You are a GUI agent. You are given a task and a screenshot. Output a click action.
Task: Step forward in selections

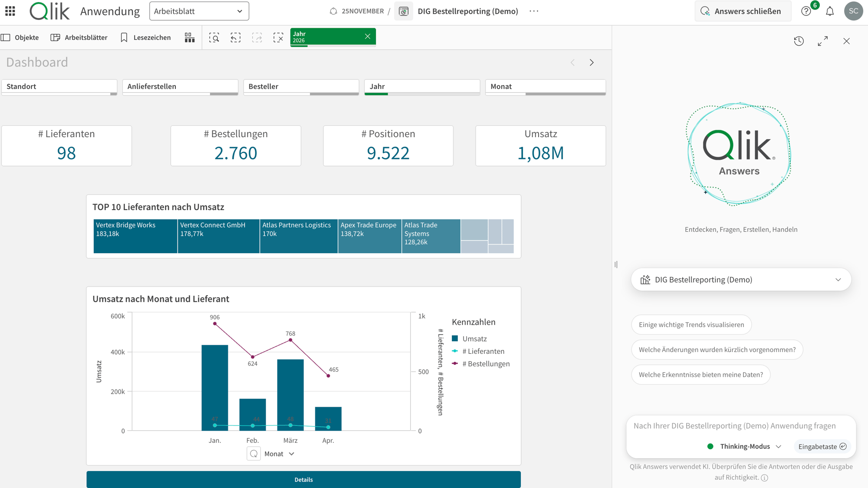(257, 38)
